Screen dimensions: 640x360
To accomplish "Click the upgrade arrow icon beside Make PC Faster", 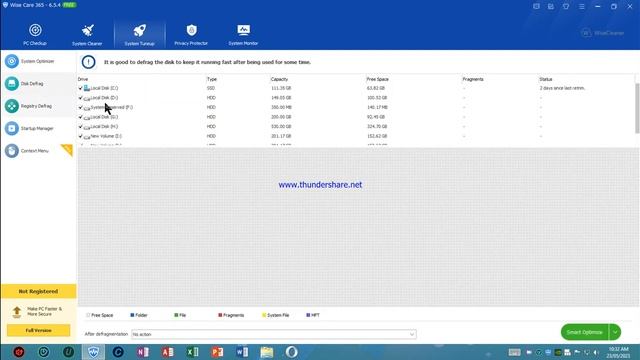I will click(17, 312).
